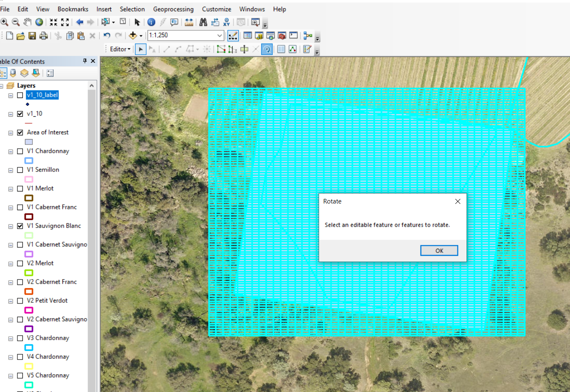Open the map scale combo box
The image size is (570, 392).
coord(219,35)
